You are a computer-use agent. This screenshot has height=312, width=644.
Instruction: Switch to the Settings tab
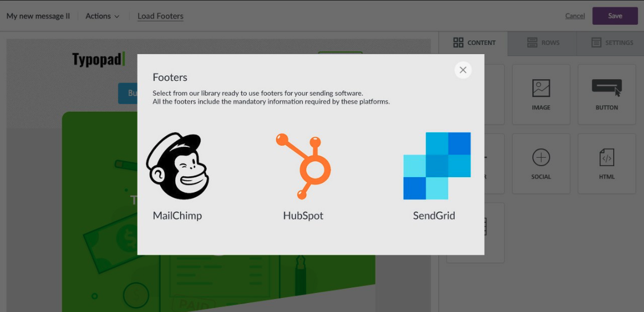(612, 43)
